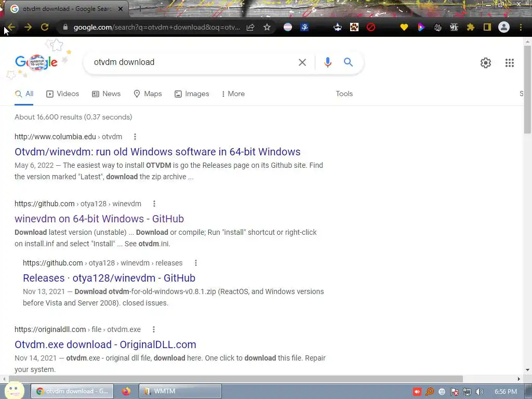
Task: Click the http://www.columbia.edu › otvdm breadcrumb
Action: click(68, 137)
